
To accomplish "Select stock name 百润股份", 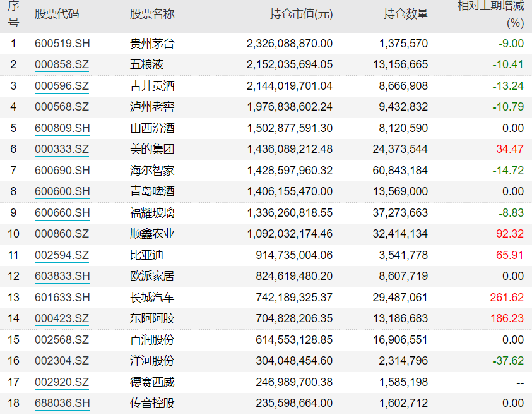I will (x=152, y=340).
